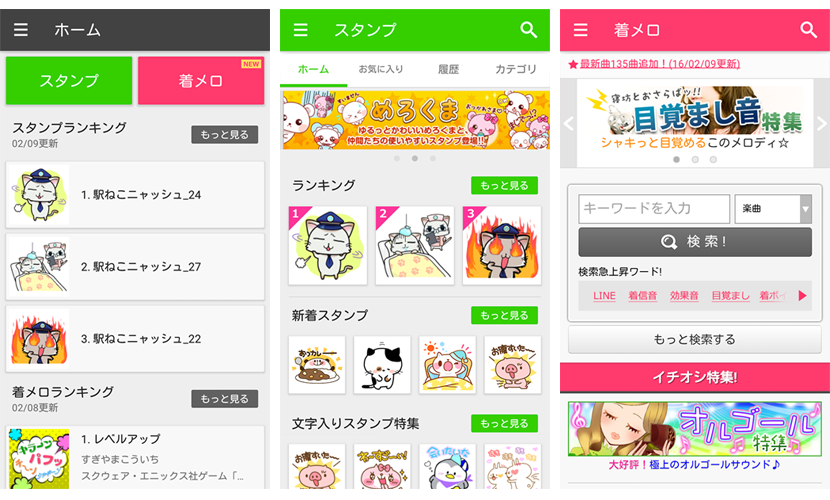Switch to お気に入り tab
830x500 pixels.
coord(381,69)
